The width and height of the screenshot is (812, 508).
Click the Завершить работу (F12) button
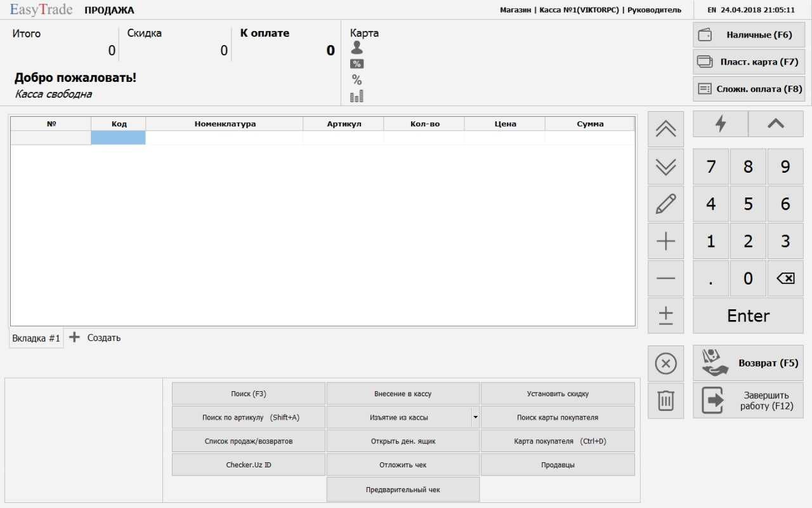point(748,401)
